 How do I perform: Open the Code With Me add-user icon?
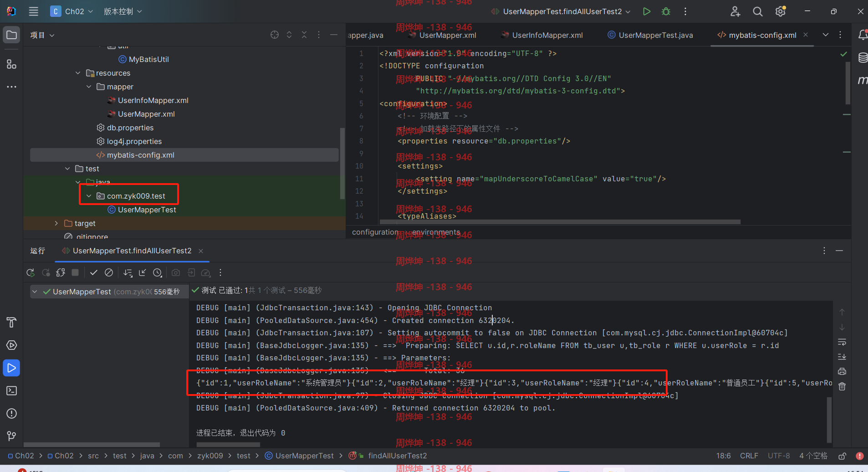tap(735, 11)
